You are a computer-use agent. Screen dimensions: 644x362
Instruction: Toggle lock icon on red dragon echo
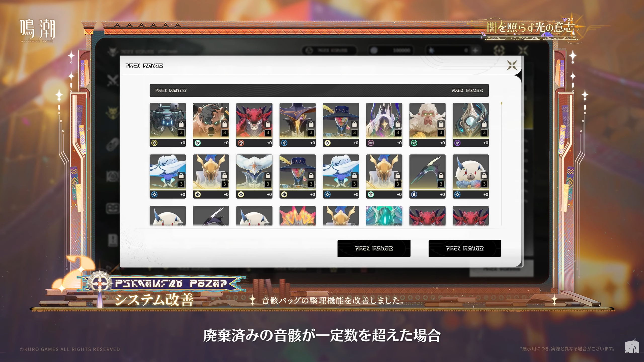point(268,124)
